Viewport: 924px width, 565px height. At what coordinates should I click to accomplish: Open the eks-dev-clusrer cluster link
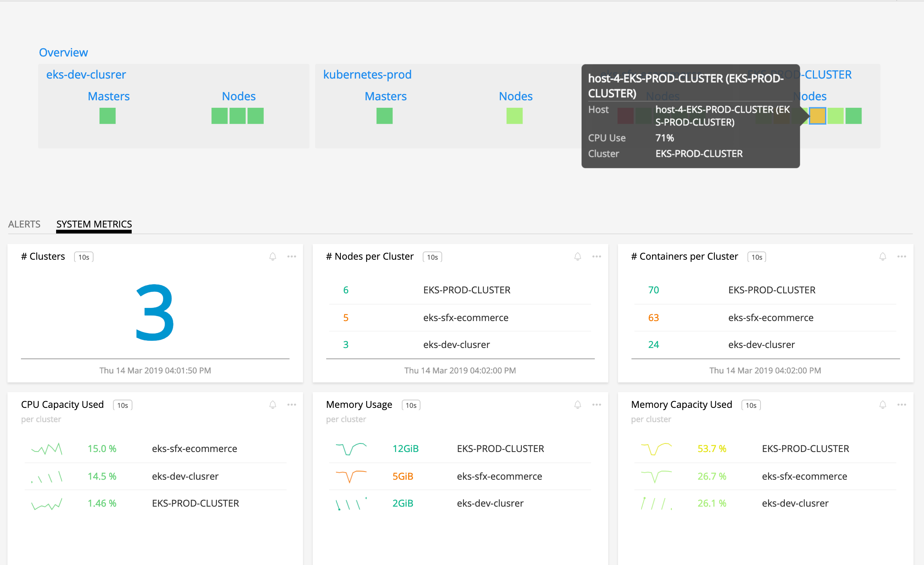pyautogui.click(x=86, y=74)
